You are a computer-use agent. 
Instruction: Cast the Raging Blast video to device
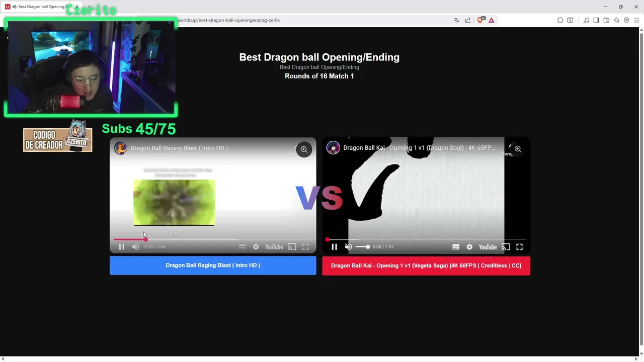tap(292, 247)
